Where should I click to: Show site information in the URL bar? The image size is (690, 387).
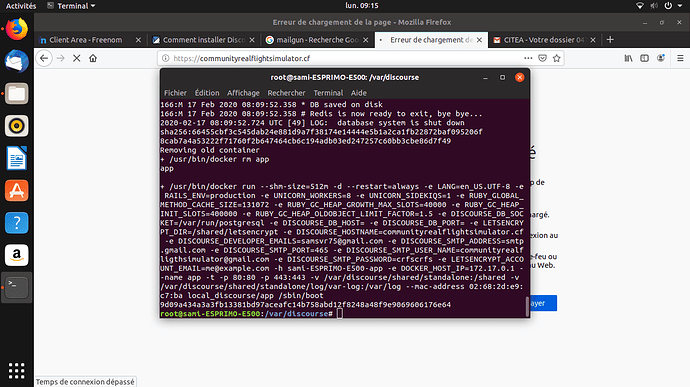pyautogui.click(x=165, y=58)
